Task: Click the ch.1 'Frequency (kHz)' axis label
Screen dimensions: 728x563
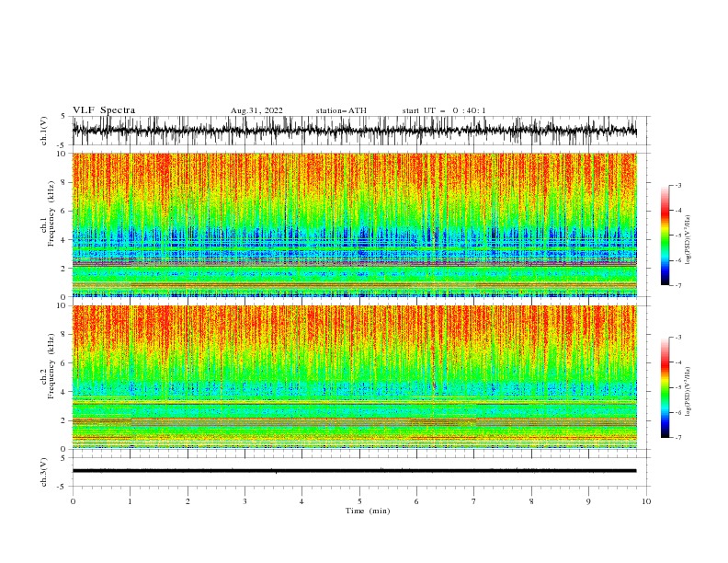Action: (x=51, y=213)
